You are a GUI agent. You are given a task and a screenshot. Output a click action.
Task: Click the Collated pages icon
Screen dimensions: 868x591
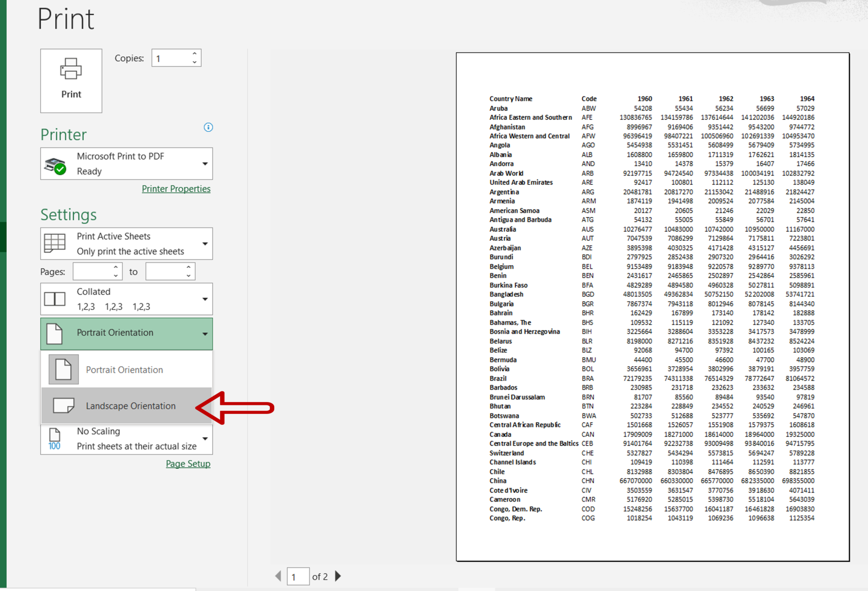click(x=55, y=299)
